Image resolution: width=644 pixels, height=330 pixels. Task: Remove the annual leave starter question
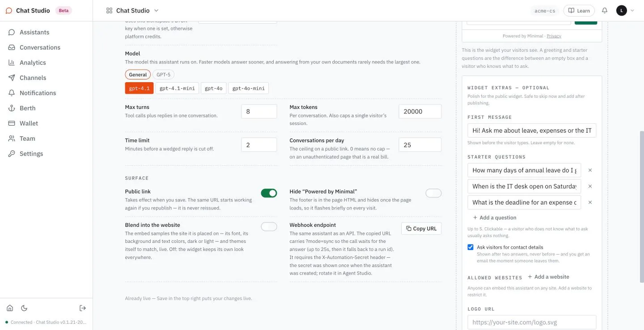coord(590,170)
